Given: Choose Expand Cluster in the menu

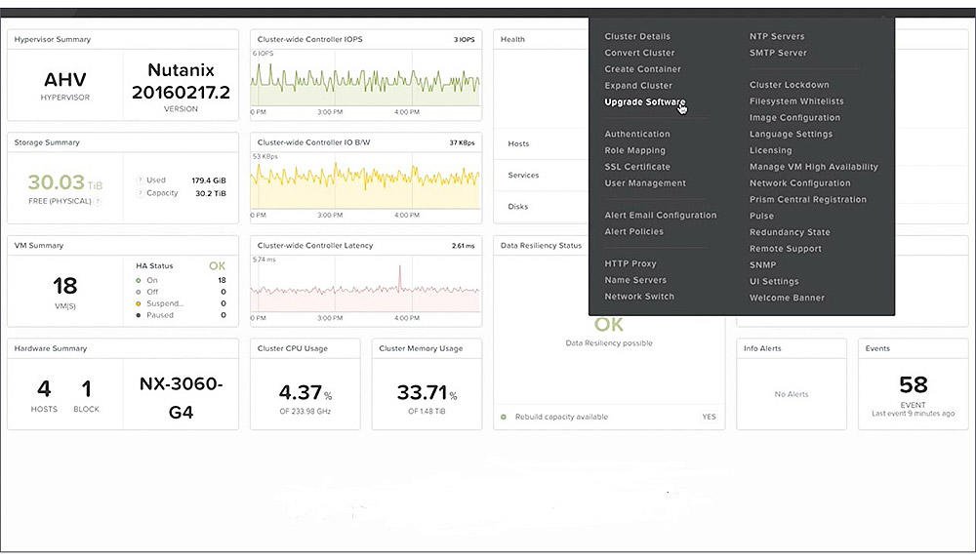Looking at the screenshot, I should 638,86.
